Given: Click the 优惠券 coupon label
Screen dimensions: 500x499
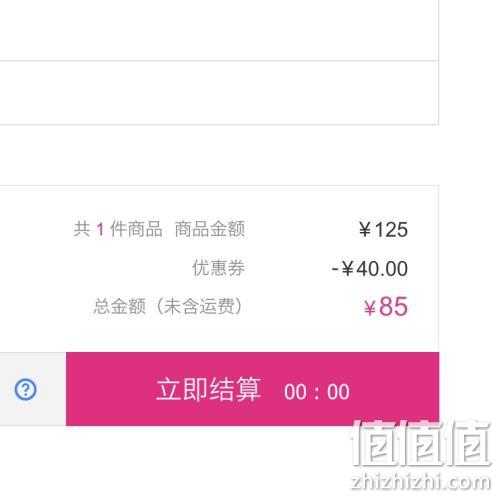Looking at the screenshot, I should 218,268.
